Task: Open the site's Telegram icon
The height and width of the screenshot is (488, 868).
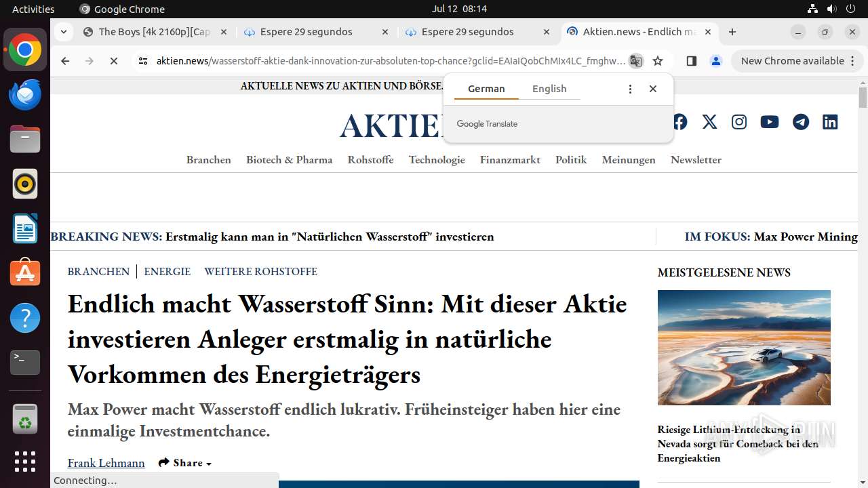Action: [x=801, y=122]
